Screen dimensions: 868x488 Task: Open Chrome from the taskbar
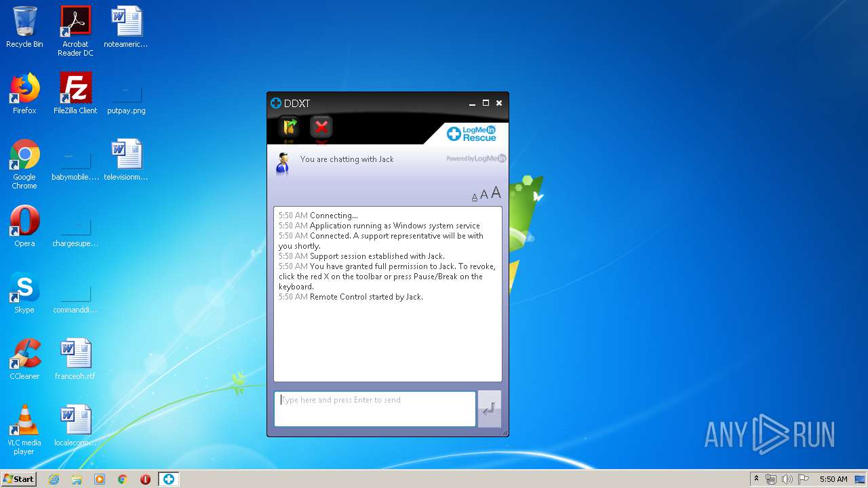click(123, 479)
